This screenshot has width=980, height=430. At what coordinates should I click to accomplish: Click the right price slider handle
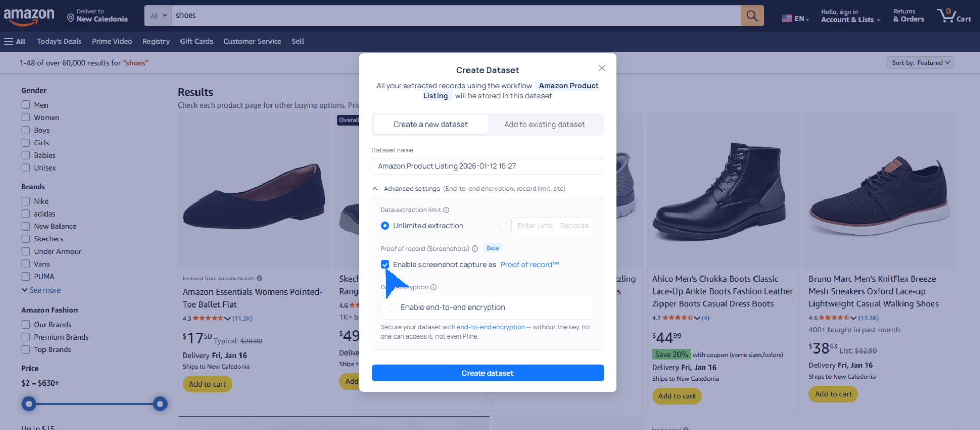[160, 404]
